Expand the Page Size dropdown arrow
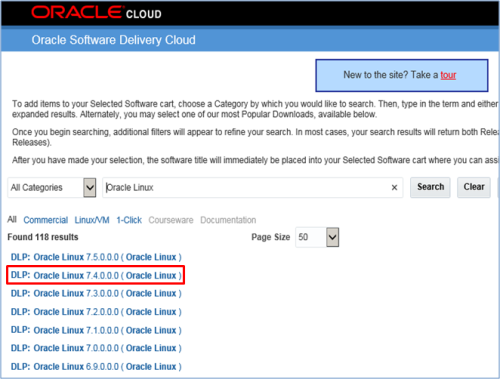 pos(332,237)
